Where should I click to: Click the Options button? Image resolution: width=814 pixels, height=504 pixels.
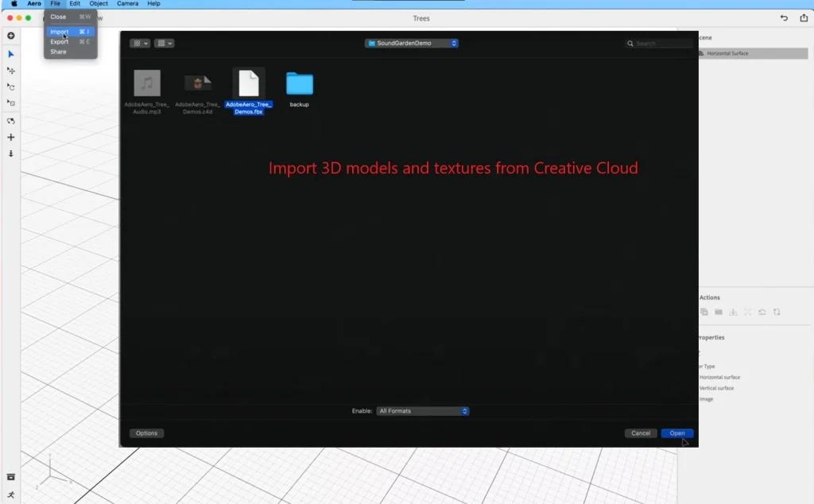click(x=146, y=433)
